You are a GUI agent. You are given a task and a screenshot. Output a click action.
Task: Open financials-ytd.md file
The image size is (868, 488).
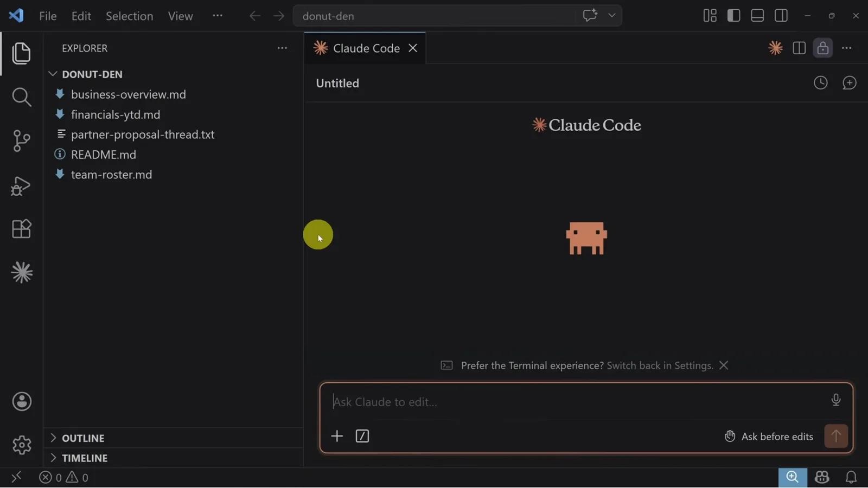pyautogui.click(x=116, y=114)
